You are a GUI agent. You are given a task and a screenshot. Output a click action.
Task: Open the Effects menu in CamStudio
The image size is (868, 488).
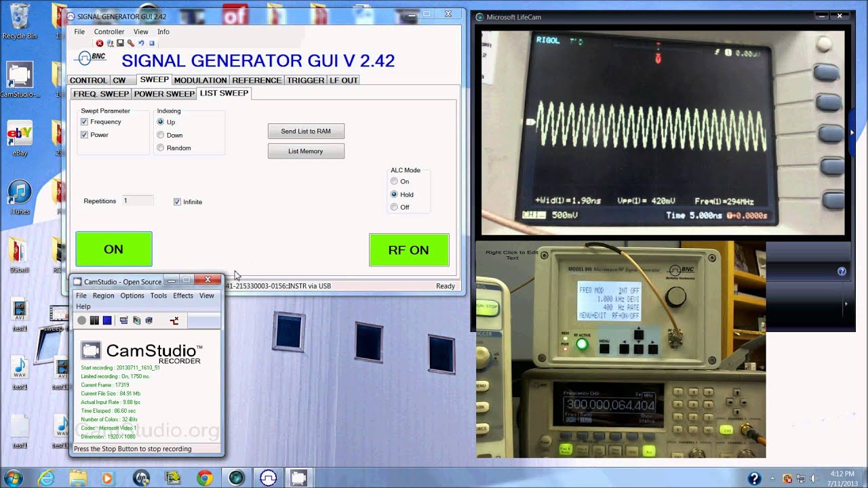coord(183,296)
